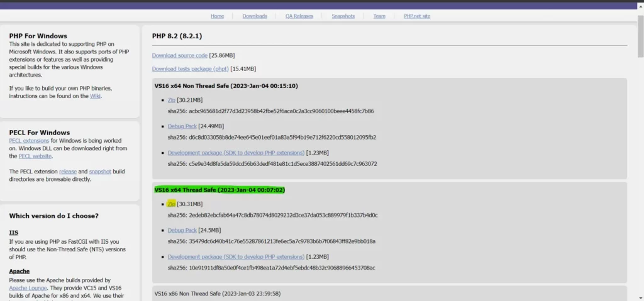The width and height of the screenshot is (644, 301).
Task: Download Debug Pack under x64 Thread Safe
Action: click(x=182, y=231)
